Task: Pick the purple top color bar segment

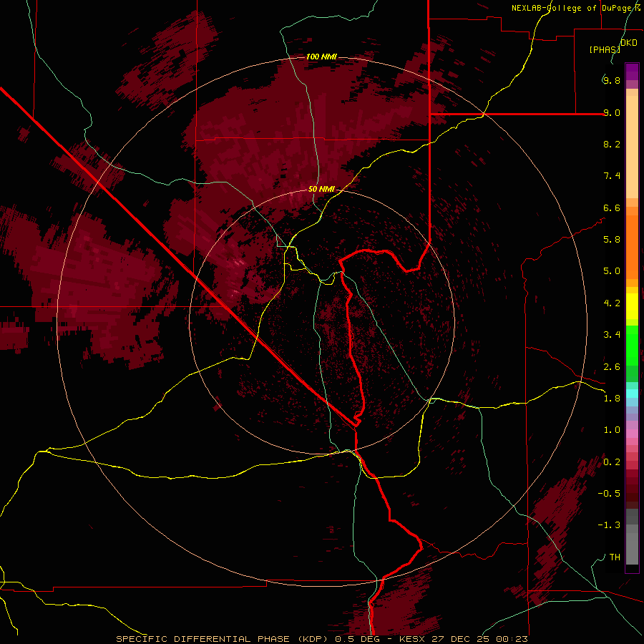Action: (x=632, y=72)
